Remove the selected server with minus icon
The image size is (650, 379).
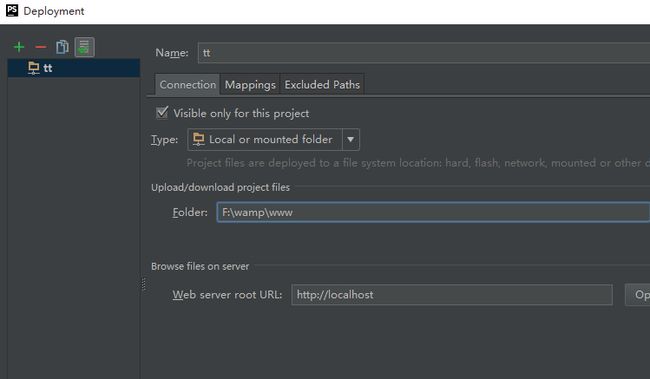pos(41,47)
